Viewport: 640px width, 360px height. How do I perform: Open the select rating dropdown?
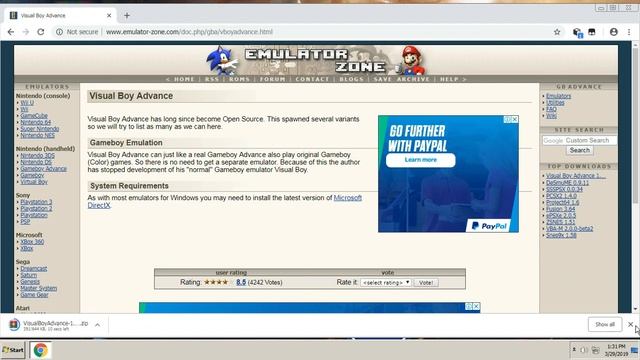click(x=386, y=282)
